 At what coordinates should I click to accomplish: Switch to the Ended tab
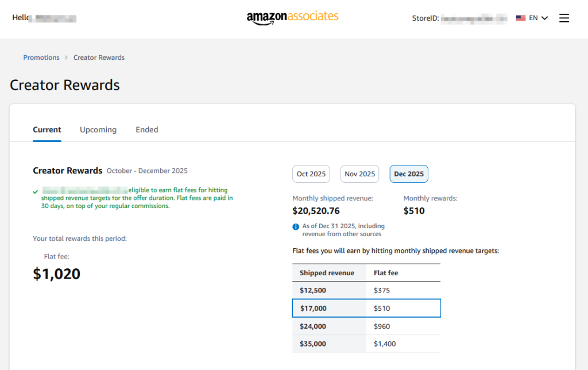point(146,129)
